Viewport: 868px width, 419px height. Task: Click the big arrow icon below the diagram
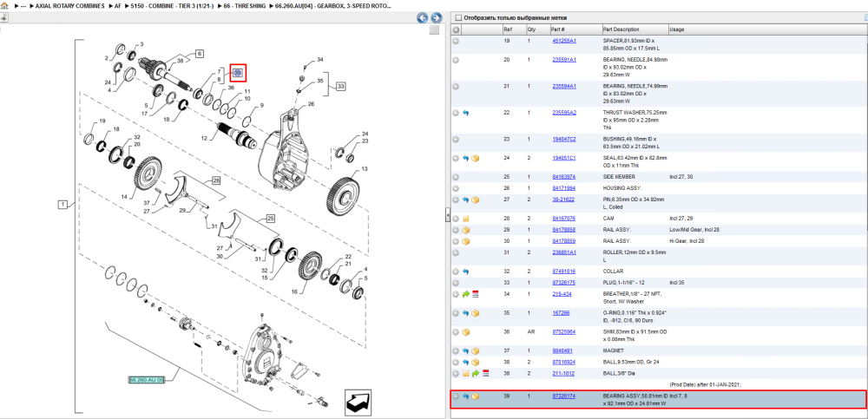coord(358,402)
